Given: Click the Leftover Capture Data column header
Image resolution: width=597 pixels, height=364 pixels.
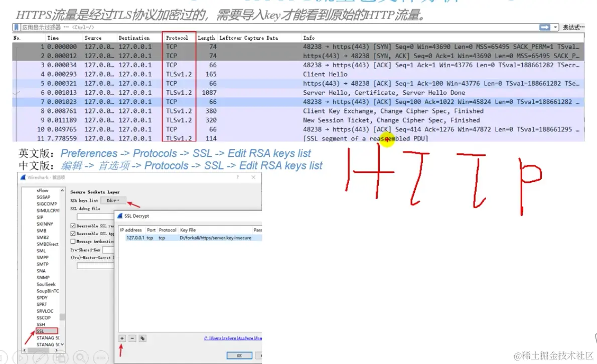Looking at the screenshot, I should pyautogui.click(x=249, y=38).
